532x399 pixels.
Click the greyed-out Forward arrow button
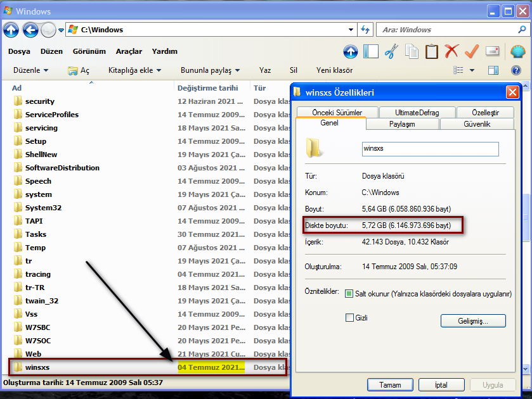(x=48, y=30)
